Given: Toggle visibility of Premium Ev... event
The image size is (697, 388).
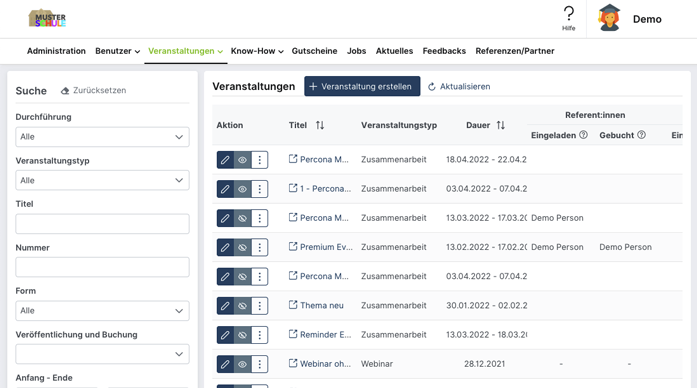Looking at the screenshot, I should (242, 248).
